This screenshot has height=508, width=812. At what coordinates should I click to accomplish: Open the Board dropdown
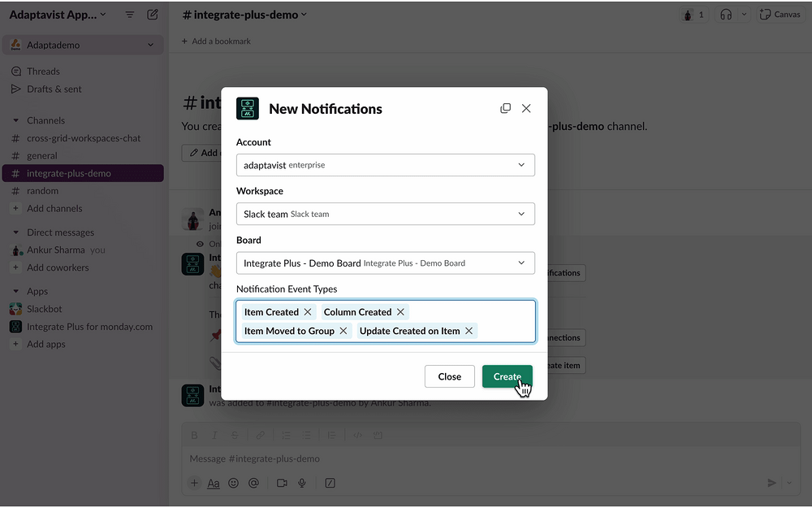click(385, 263)
